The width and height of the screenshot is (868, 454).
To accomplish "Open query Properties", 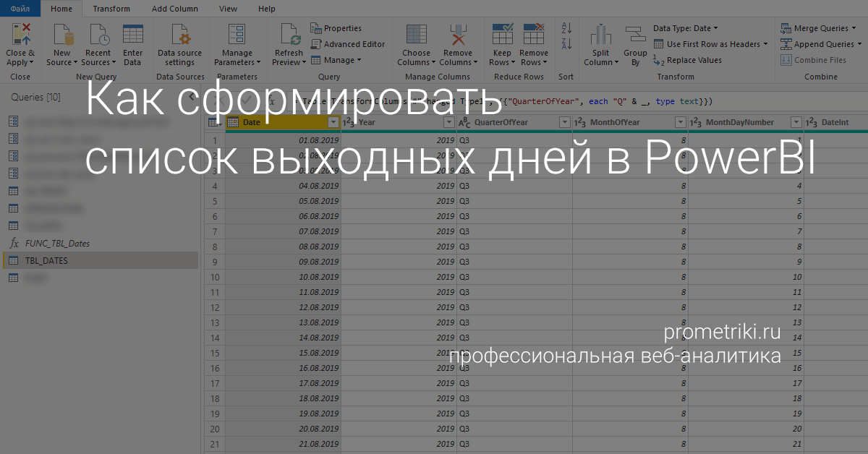I will 336,28.
